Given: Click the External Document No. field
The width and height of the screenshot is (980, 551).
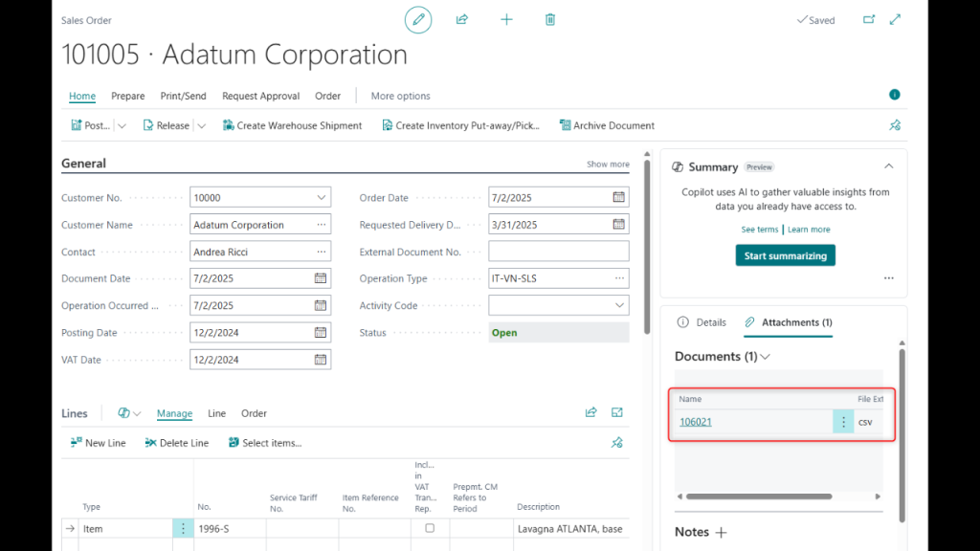Looking at the screenshot, I should [x=559, y=252].
